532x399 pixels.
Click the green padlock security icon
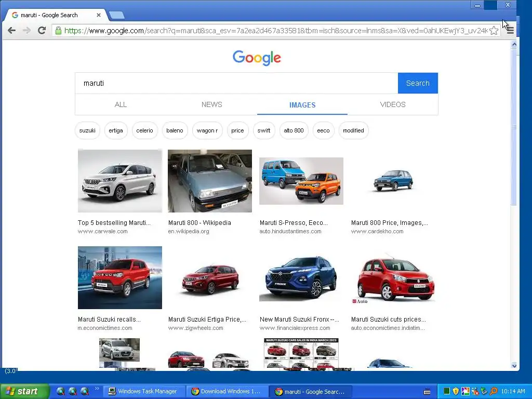click(x=58, y=31)
